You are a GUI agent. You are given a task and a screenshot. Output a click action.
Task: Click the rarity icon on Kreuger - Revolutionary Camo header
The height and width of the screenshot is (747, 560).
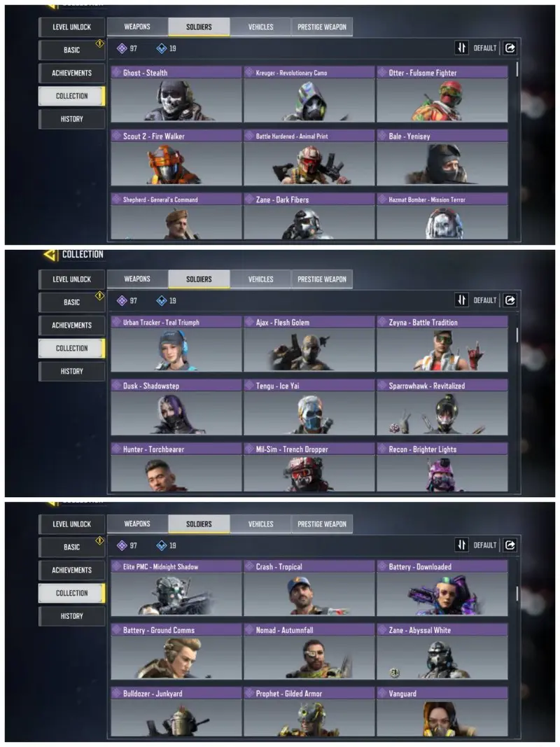coord(249,72)
